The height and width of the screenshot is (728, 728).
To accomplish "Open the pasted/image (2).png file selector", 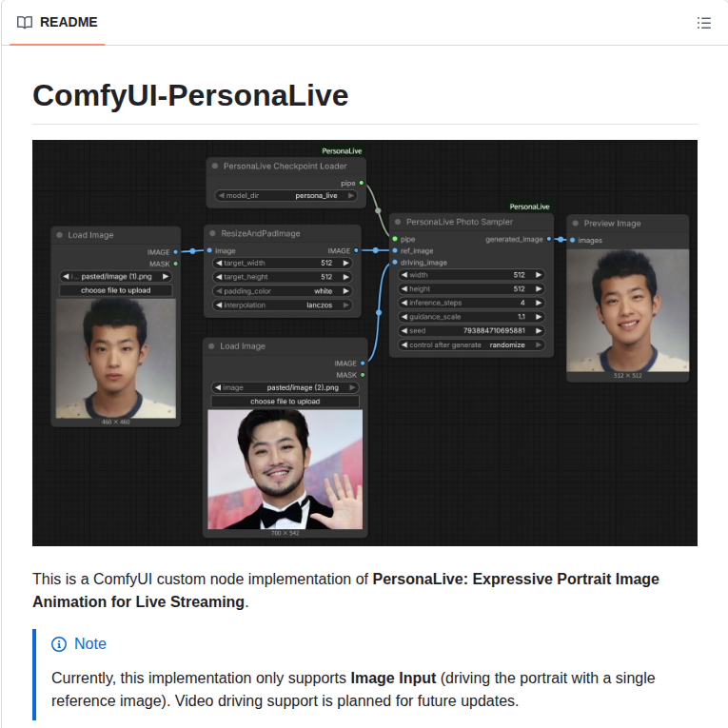I will pos(285,387).
